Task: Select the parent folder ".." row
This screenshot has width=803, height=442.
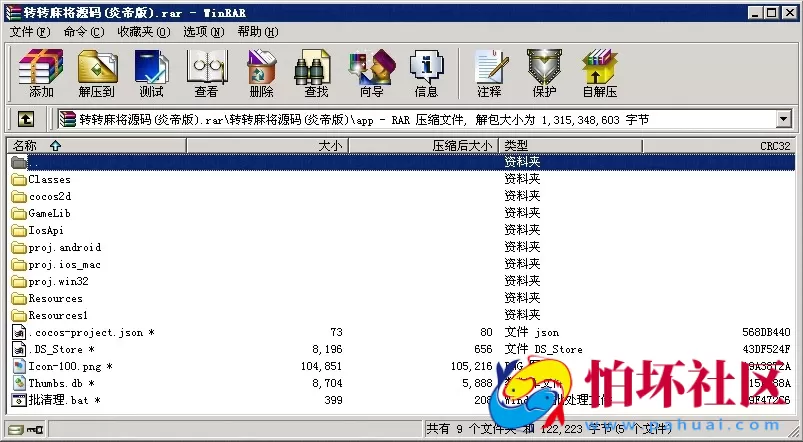Action: pos(402,162)
